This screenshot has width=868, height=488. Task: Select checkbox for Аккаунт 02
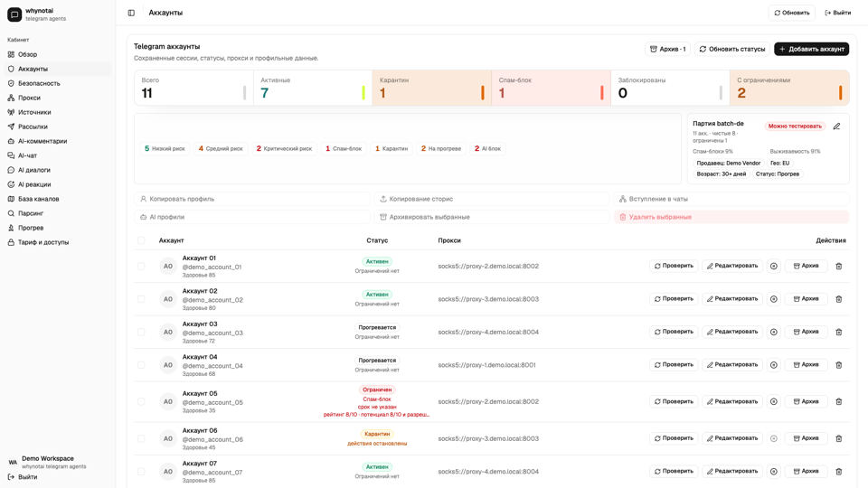[141, 299]
